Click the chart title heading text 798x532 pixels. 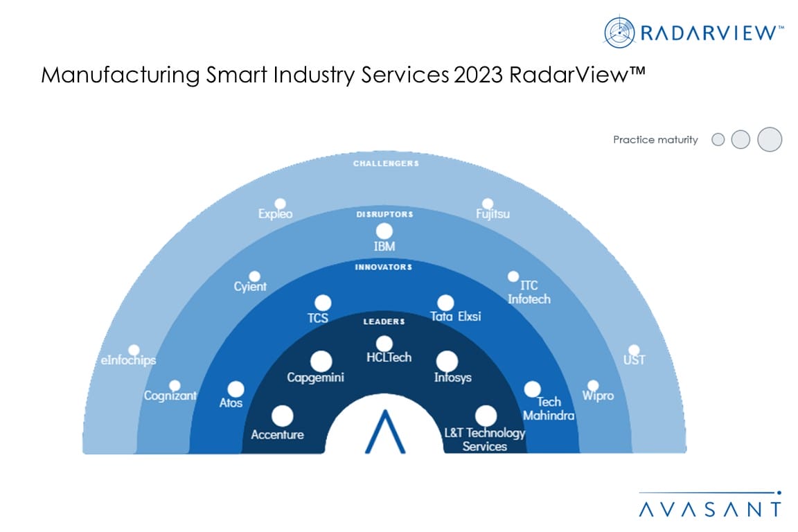[342, 76]
